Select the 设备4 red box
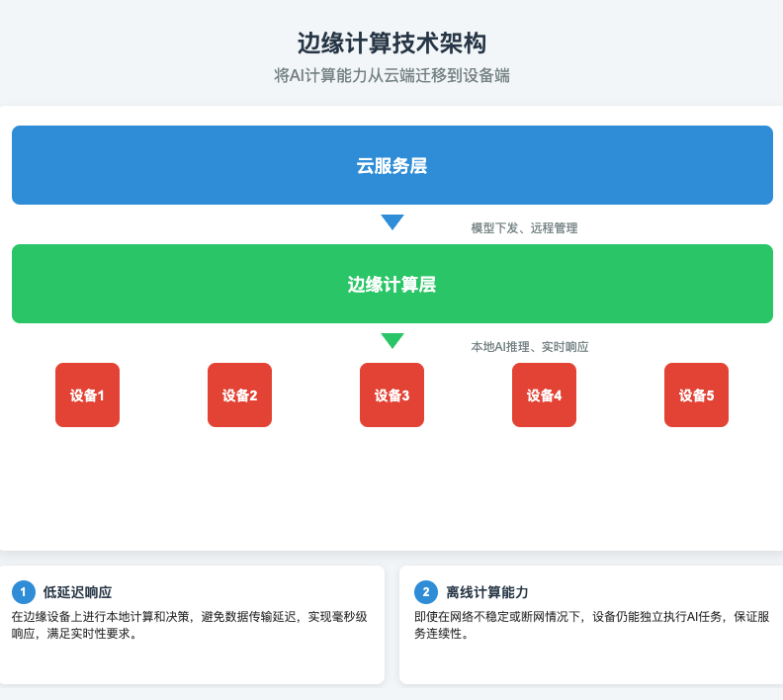 [x=545, y=394]
